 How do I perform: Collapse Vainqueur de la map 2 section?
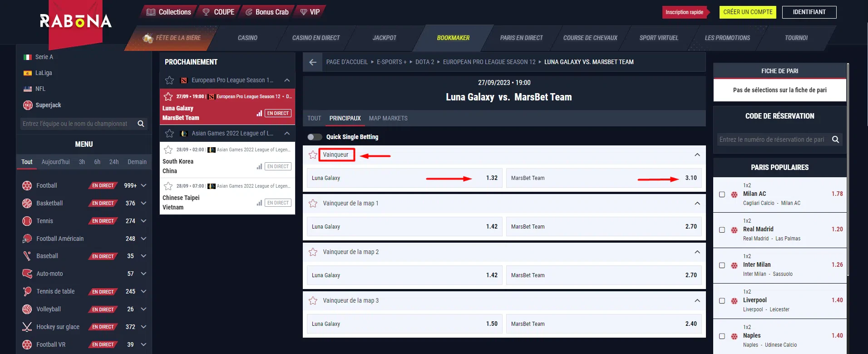pos(697,252)
